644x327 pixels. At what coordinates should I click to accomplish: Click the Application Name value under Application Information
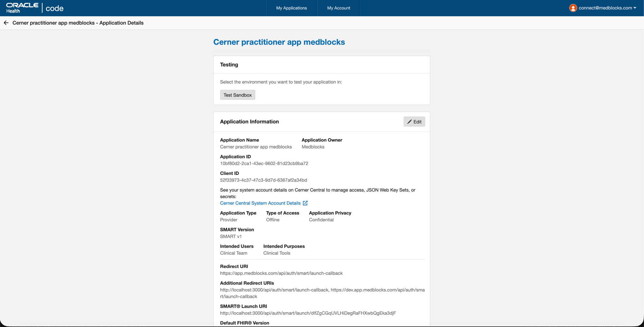256,147
